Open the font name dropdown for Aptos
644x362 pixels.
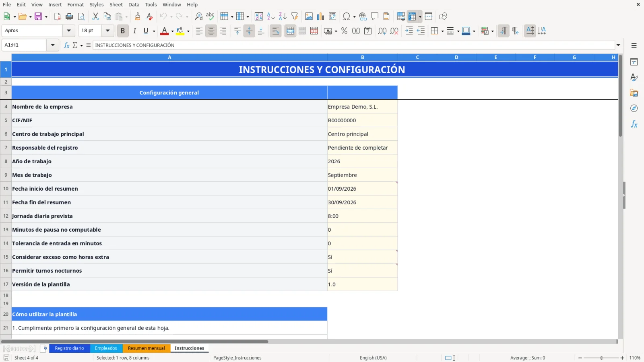point(69,31)
